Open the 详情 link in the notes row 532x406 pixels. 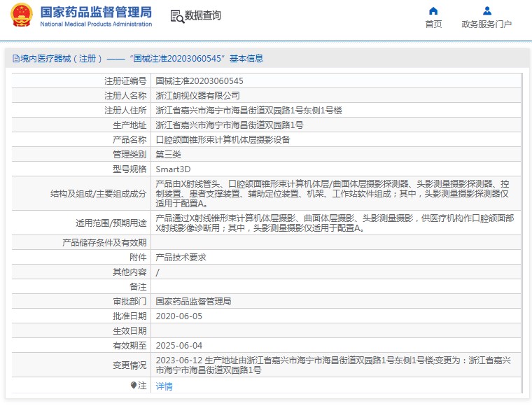tap(164, 386)
